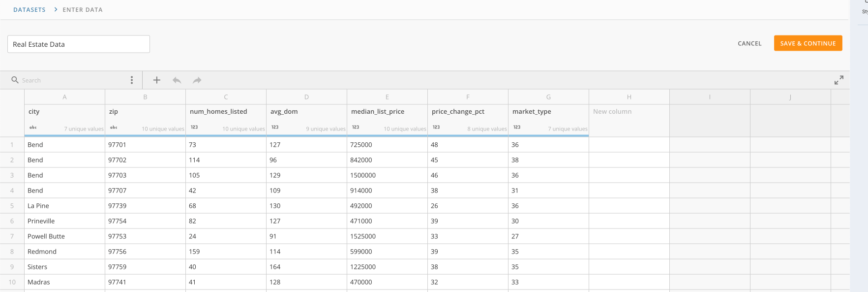Change the median_list_price number type icon
The height and width of the screenshot is (292, 868).
coord(356,127)
